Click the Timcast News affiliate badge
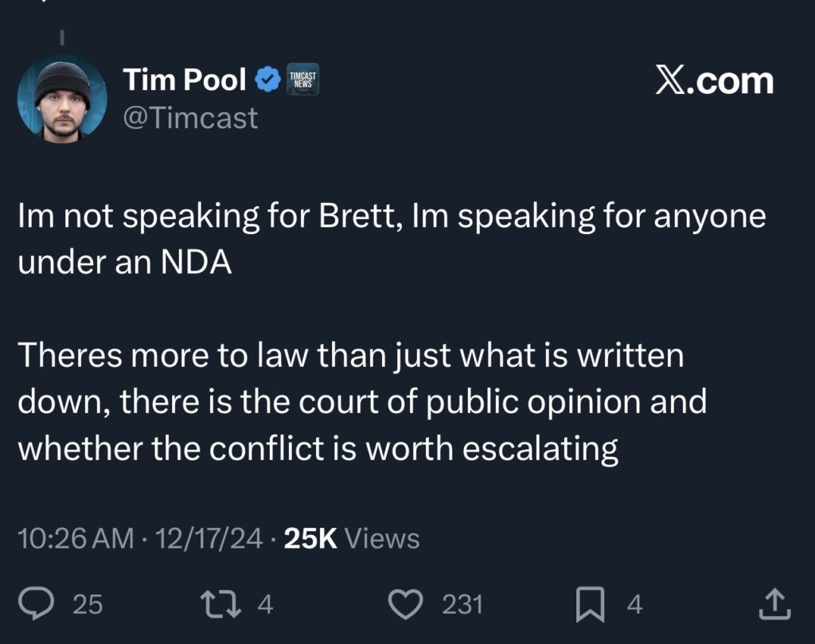The width and height of the screenshot is (815, 644). (302, 80)
